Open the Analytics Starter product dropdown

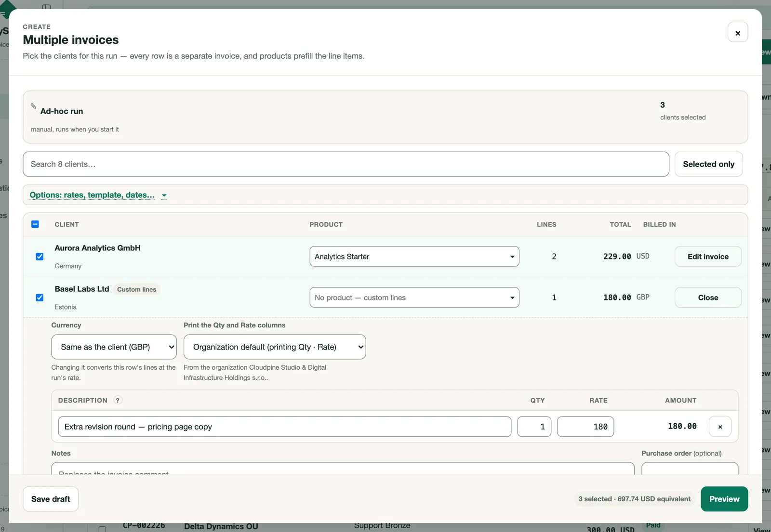pyautogui.click(x=414, y=257)
